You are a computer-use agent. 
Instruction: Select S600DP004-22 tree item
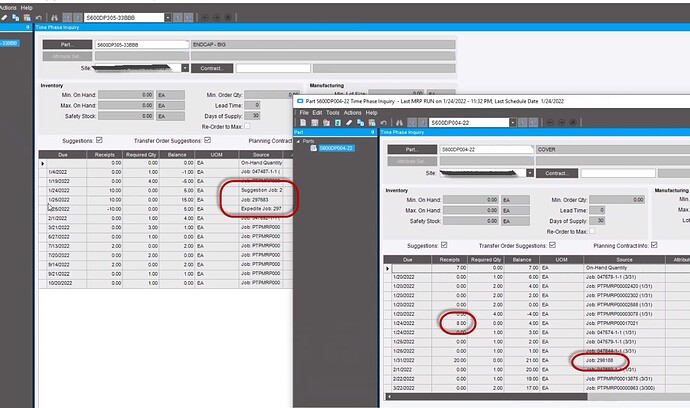336,148
